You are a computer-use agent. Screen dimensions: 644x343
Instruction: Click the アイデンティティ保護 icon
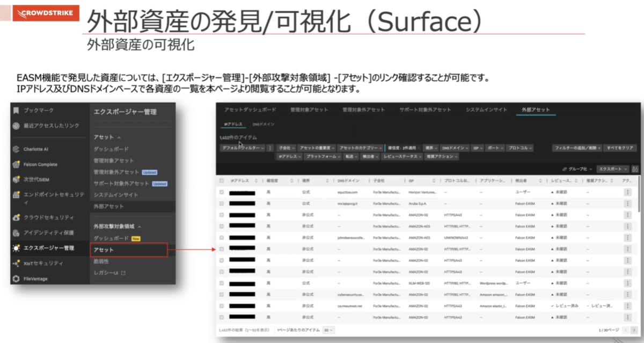[x=16, y=232]
